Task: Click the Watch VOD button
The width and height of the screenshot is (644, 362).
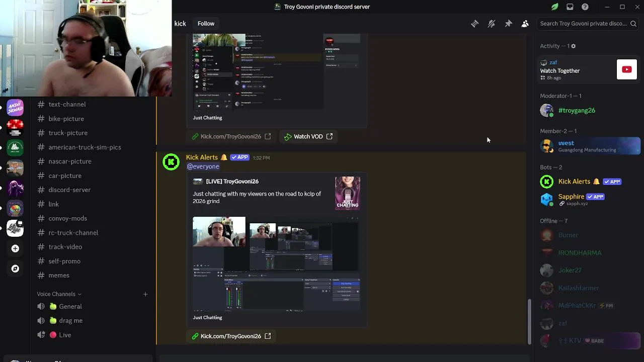Action: click(308, 136)
